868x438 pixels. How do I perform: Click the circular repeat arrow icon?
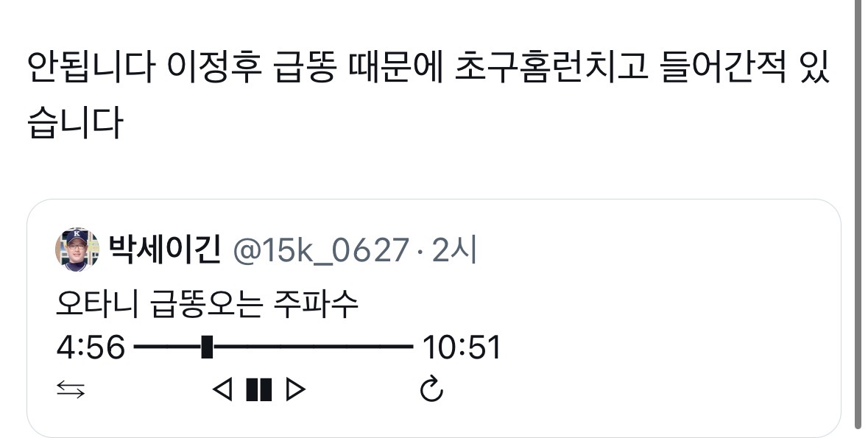pyautogui.click(x=431, y=388)
